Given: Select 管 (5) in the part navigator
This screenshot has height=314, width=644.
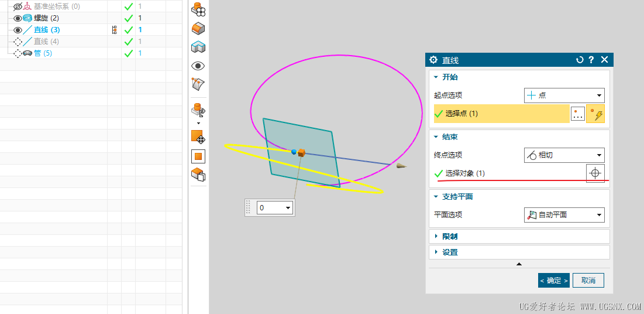Looking at the screenshot, I should 43,53.
